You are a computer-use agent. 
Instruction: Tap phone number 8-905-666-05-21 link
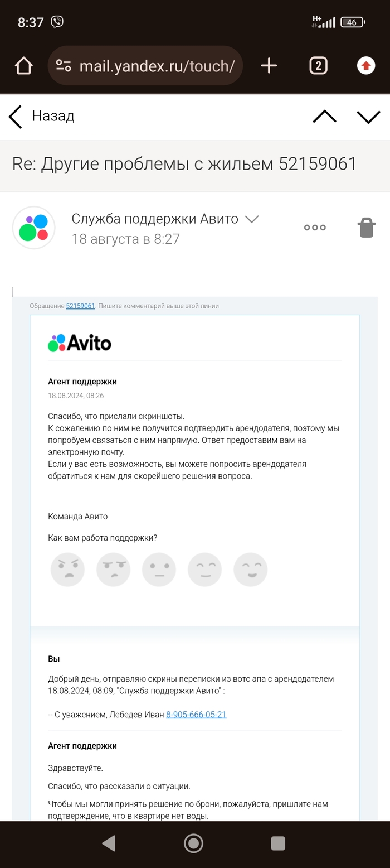[196, 715]
